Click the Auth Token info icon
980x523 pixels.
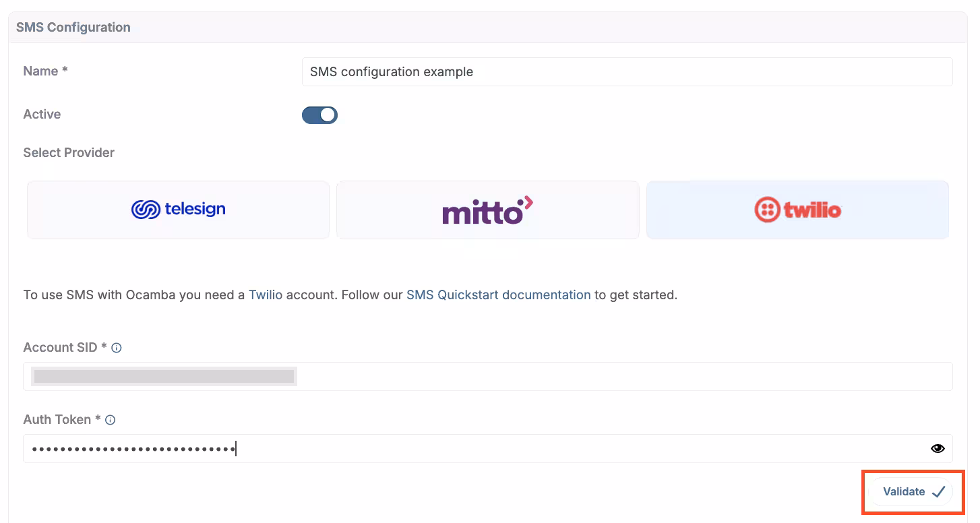pos(110,420)
